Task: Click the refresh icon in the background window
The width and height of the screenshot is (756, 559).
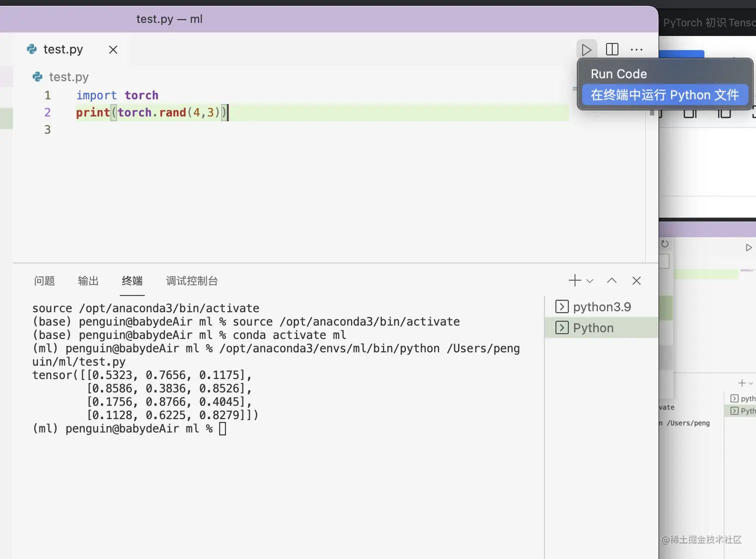Action: [x=664, y=244]
